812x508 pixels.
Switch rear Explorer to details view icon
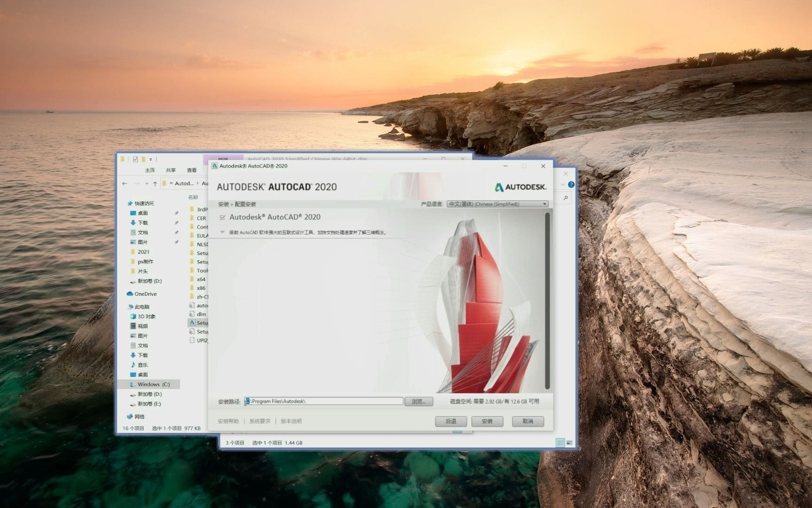pyautogui.click(x=560, y=443)
